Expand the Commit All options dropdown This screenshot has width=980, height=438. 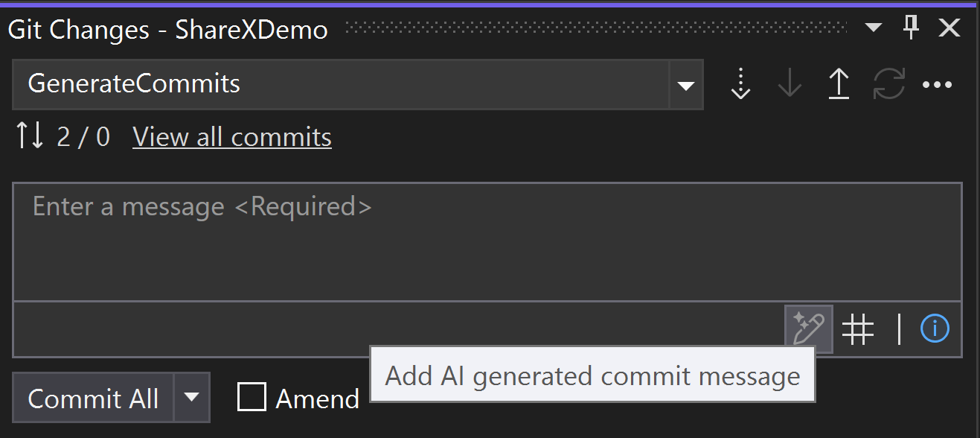point(193,398)
